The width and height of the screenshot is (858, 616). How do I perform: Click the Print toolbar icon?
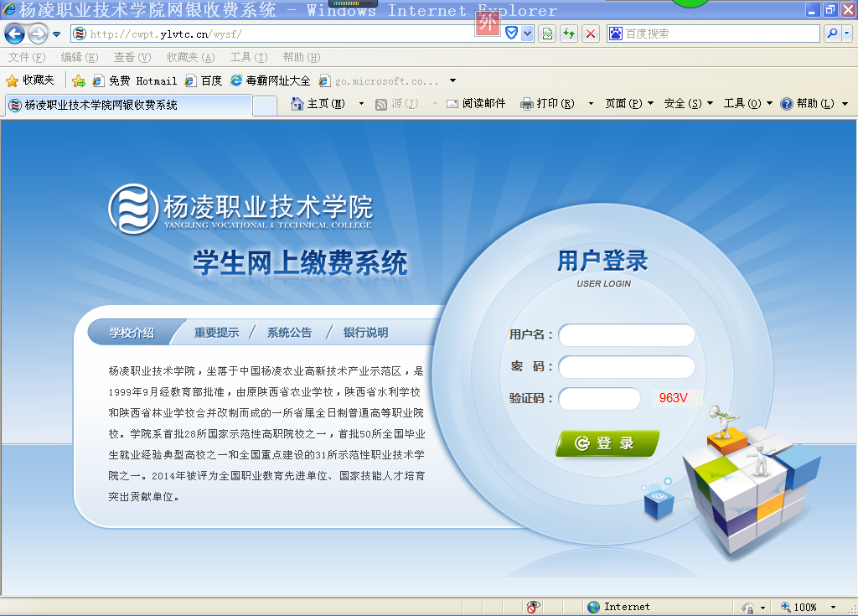(x=527, y=104)
